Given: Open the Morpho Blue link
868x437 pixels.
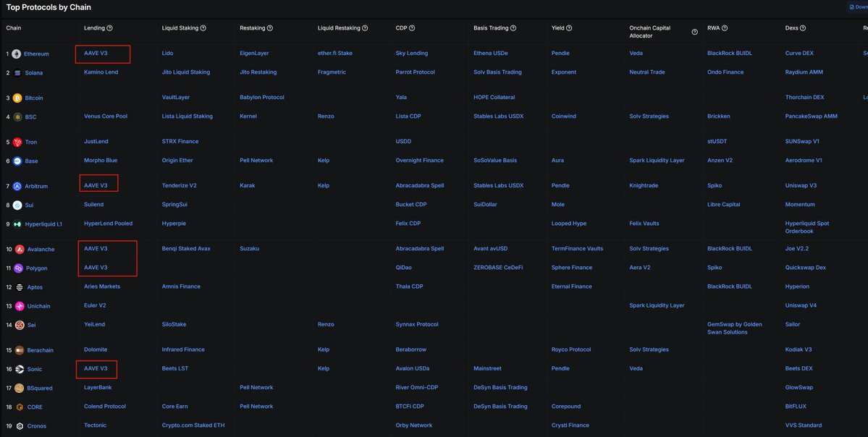Looking at the screenshot, I should 101,161.
